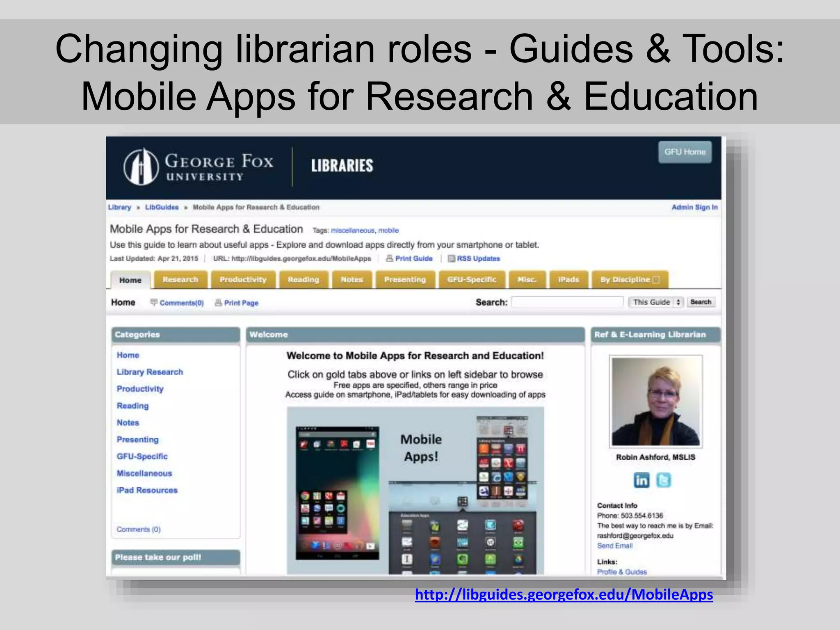
Task: Open iPad Resources in Categories sidebar
Action: (x=147, y=490)
